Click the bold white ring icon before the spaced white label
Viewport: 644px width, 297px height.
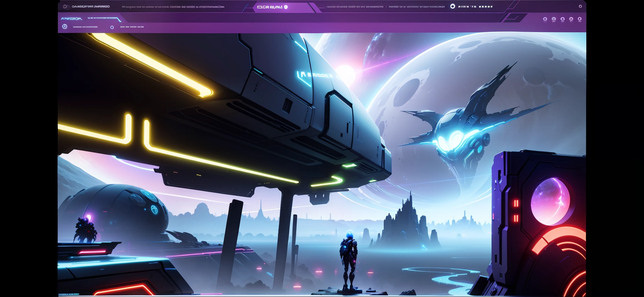pyautogui.click(x=452, y=6)
